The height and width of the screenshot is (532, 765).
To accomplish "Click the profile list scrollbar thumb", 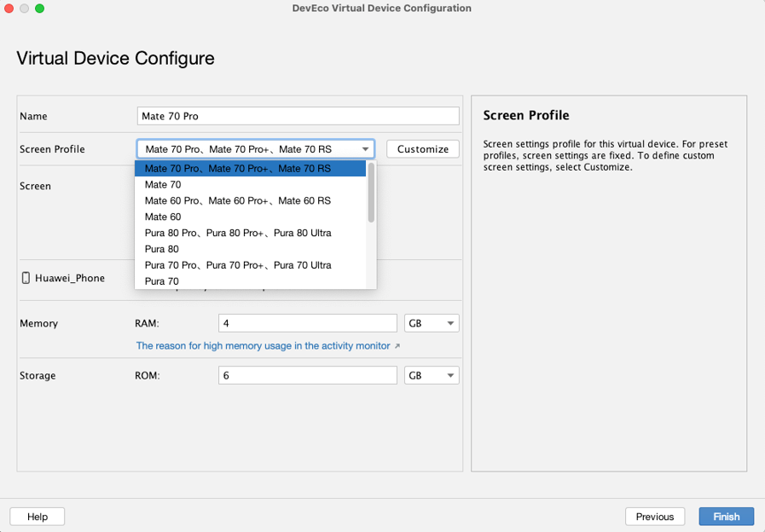I will (371, 193).
